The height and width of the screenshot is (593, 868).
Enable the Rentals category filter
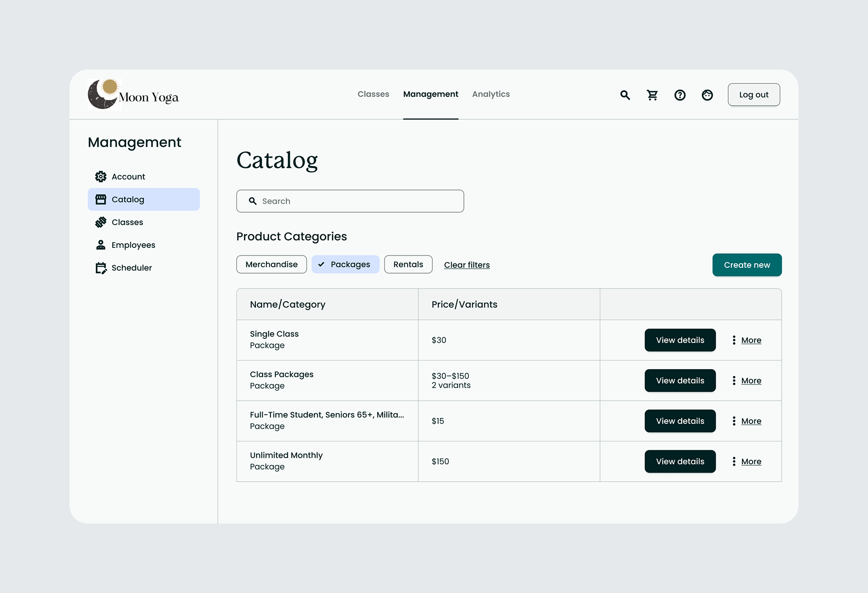coord(408,265)
